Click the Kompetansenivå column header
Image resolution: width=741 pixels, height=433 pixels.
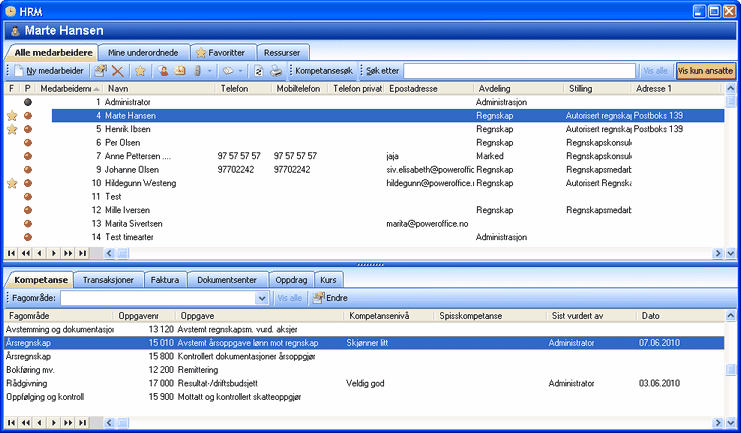click(x=389, y=316)
